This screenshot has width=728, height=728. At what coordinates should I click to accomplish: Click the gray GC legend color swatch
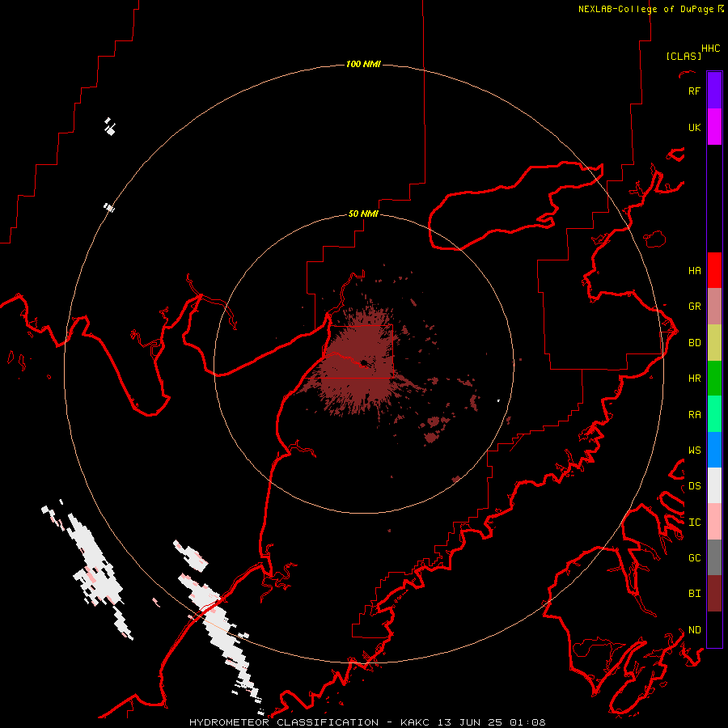click(714, 557)
